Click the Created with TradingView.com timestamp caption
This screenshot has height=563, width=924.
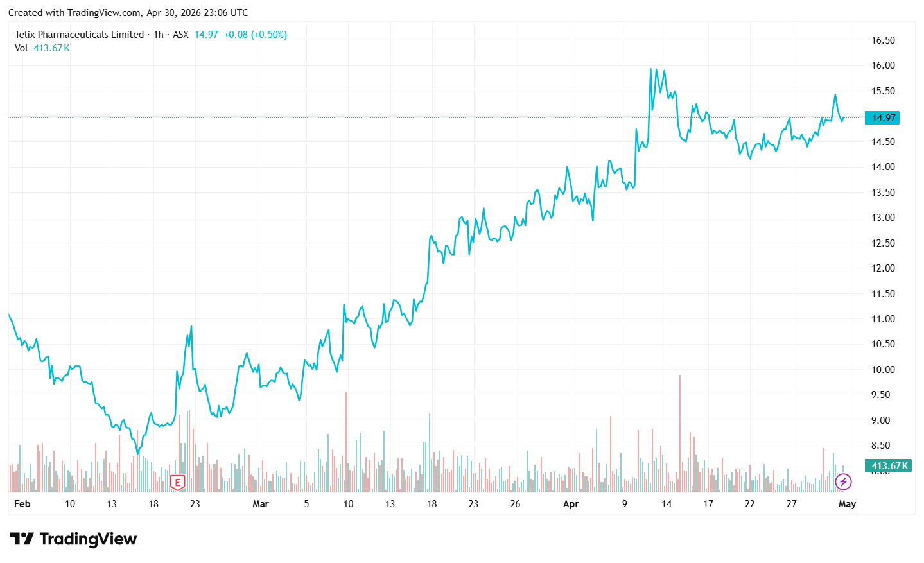pos(128,13)
